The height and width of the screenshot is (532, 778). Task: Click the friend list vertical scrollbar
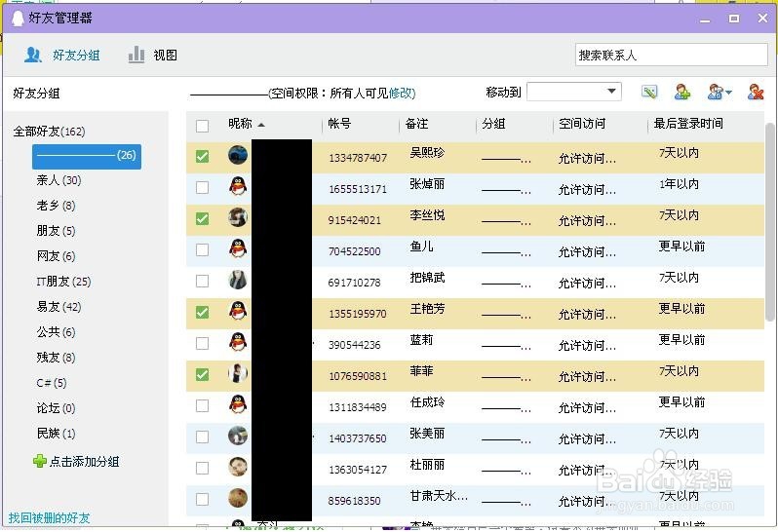tap(770, 222)
